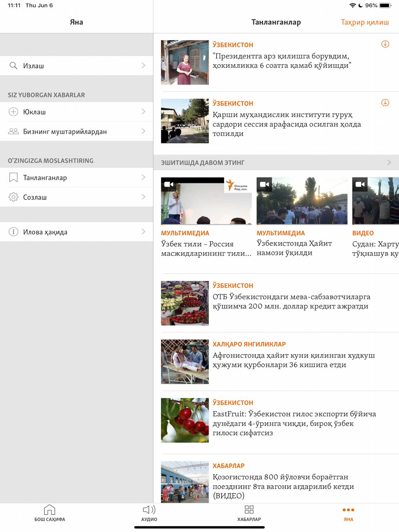Tap Таҳрир қилиш edit button
The width and height of the screenshot is (399, 532).
(x=365, y=22)
